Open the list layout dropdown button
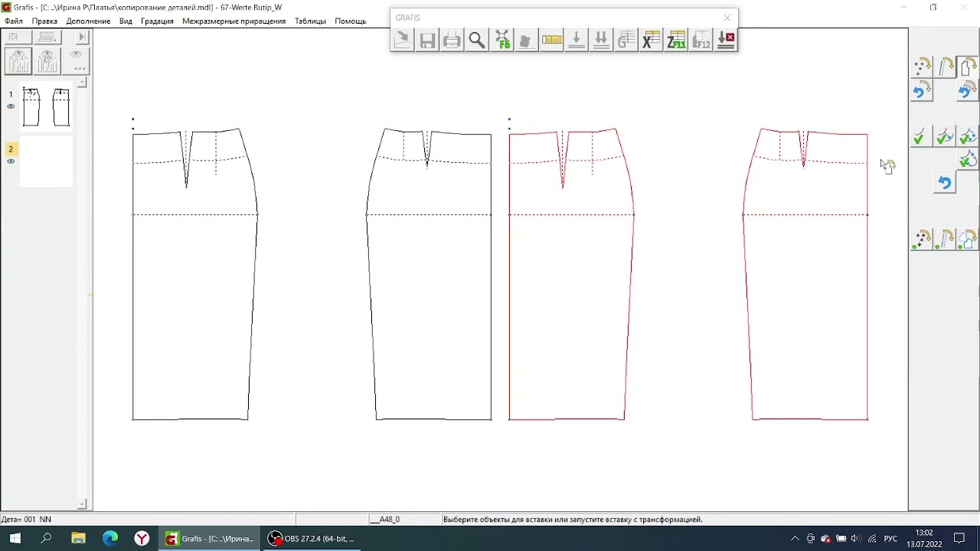Screen dimensions: 980x551 (47, 37)
